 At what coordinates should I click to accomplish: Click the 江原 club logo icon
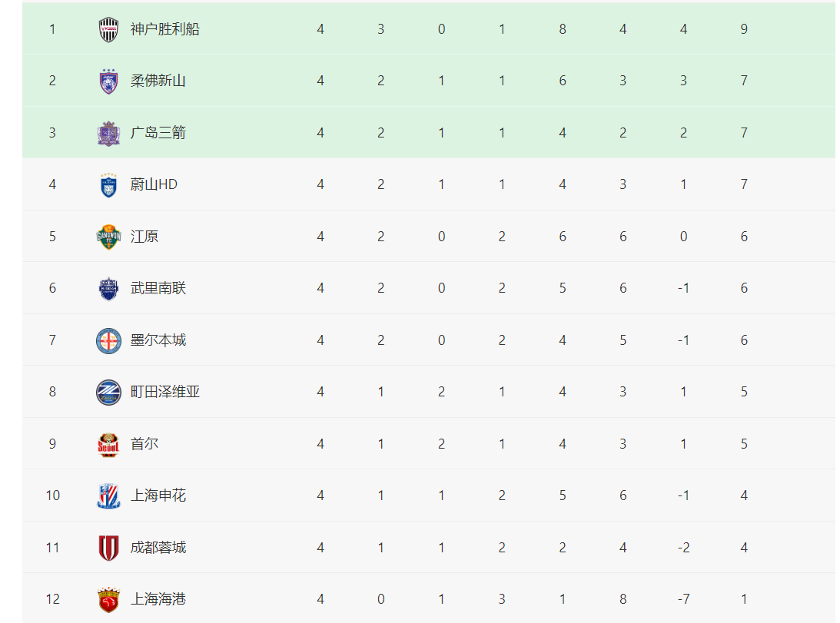pyautogui.click(x=108, y=237)
